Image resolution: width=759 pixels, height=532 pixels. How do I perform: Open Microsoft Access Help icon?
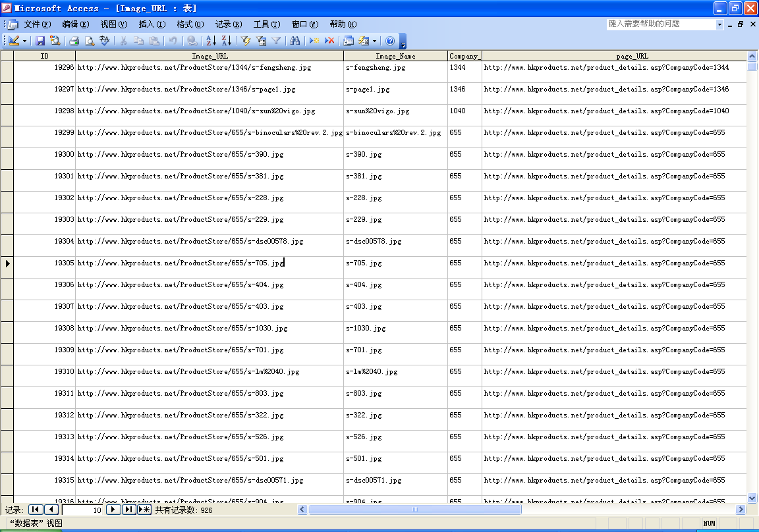[389, 41]
